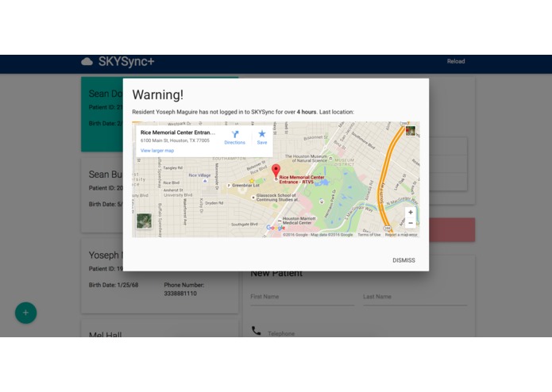Open Directions for Rice Memorial Center
Image resolution: width=552 pixels, height=392 pixels.
[235, 137]
